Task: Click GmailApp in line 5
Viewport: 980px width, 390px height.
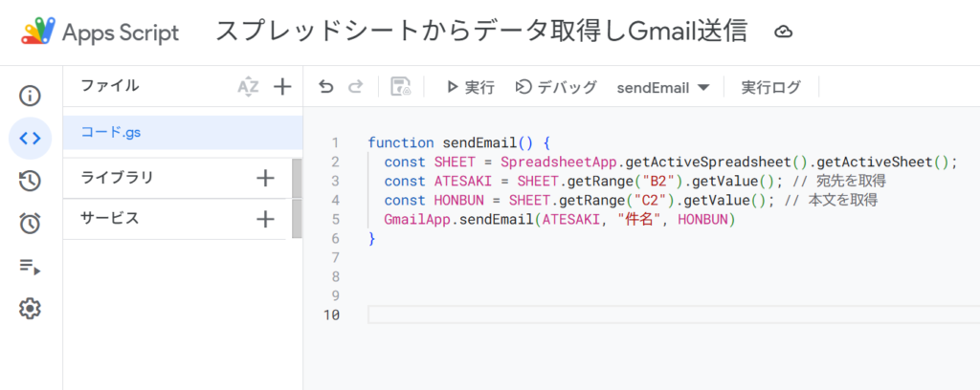Action: (417, 220)
